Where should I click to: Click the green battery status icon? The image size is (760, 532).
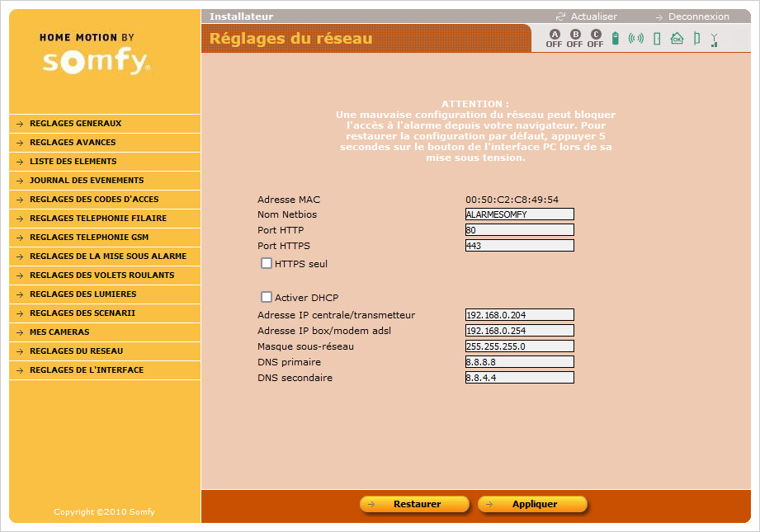(x=615, y=38)
